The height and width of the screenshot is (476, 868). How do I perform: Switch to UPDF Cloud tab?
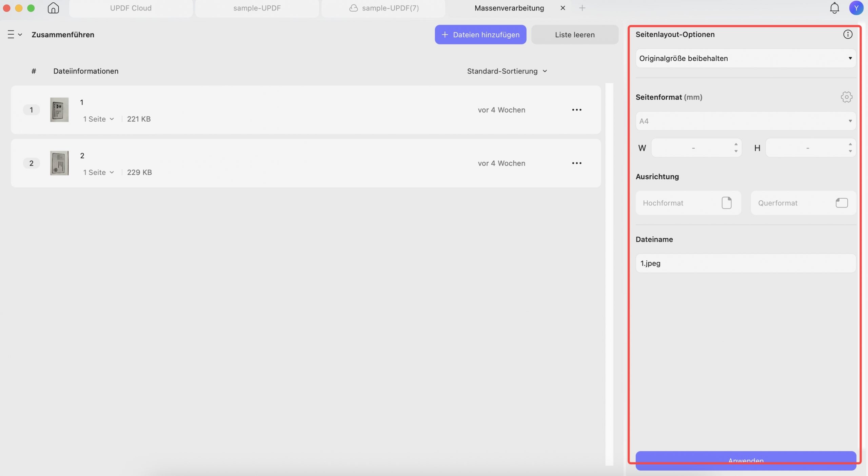pos(131,8)
